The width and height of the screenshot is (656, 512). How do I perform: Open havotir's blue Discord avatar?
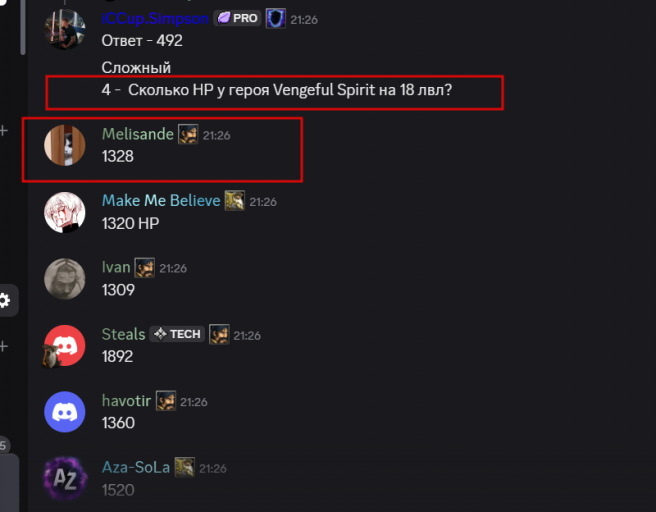pos(65,412)
